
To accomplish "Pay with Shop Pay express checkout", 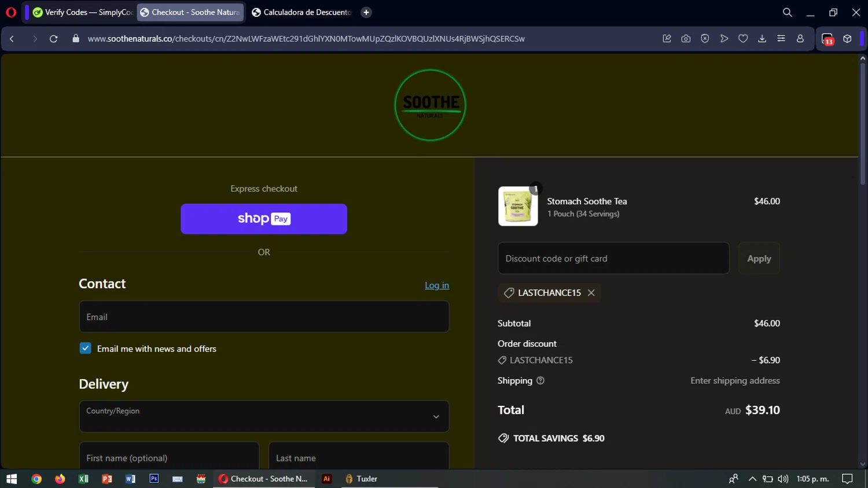I will (264, 219).
